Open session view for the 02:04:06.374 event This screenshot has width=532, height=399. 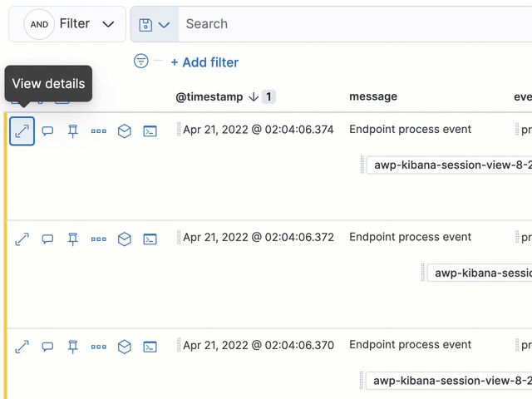150,131
